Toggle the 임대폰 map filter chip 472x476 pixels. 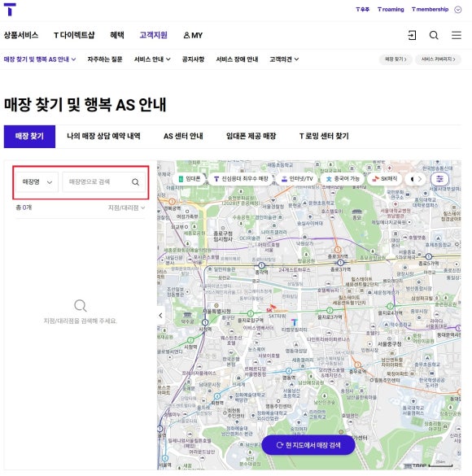click(x=189, y=179)
